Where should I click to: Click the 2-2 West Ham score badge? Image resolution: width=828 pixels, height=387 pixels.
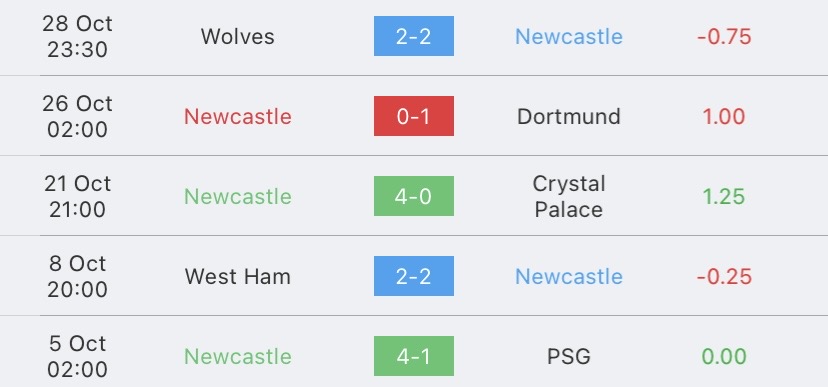(x=413, y=276)
